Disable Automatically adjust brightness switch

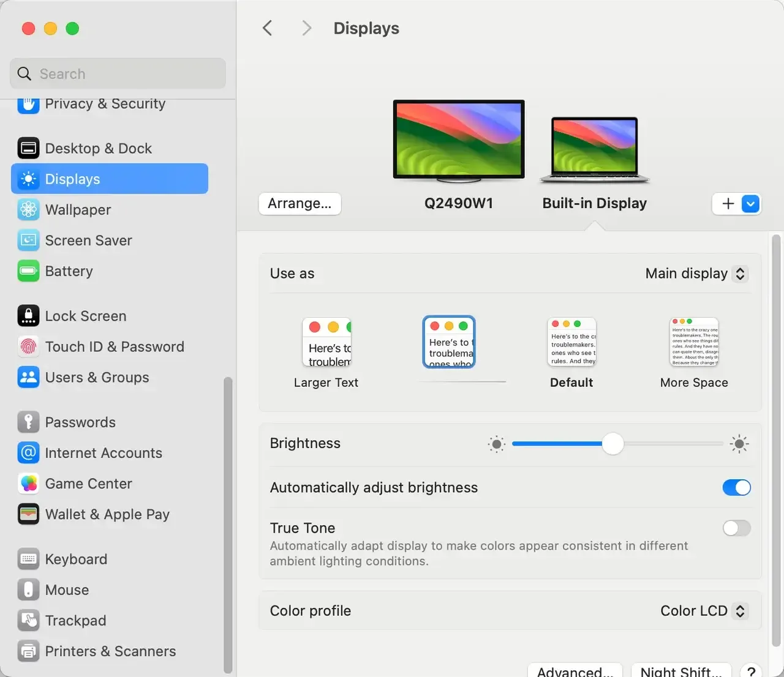coord(736,487)
